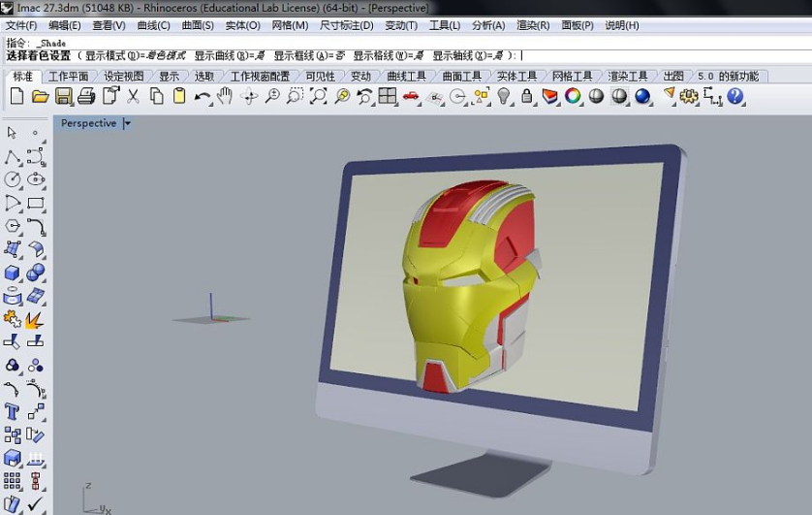The height and width of the screenshot is (515, 812).
Task: Open a file using the folder icon
Action: (x=40, y=96)
